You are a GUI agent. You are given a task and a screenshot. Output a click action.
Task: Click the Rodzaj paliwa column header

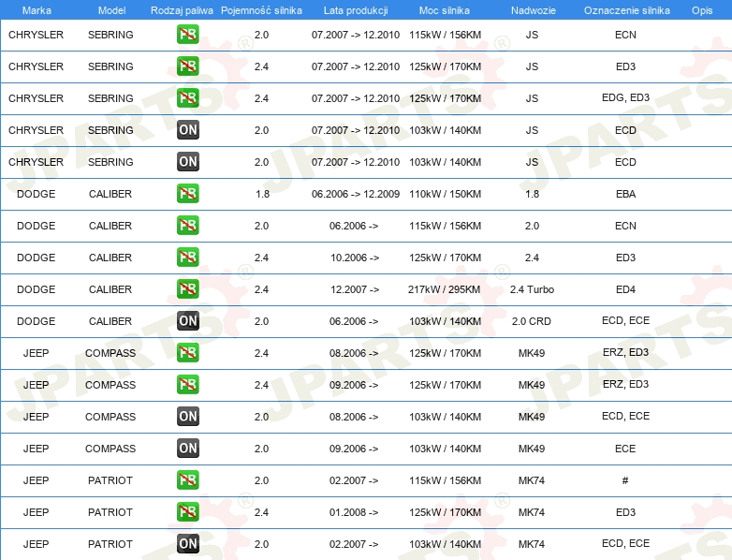[182, 9]
